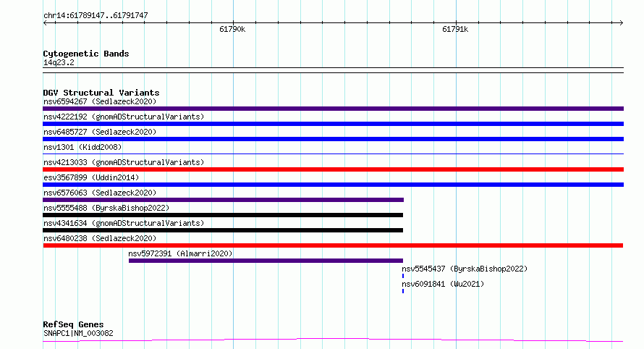644x349 pixels.
Task: Click the Cytogenetic Bands track title
Action: click(86, 54)
